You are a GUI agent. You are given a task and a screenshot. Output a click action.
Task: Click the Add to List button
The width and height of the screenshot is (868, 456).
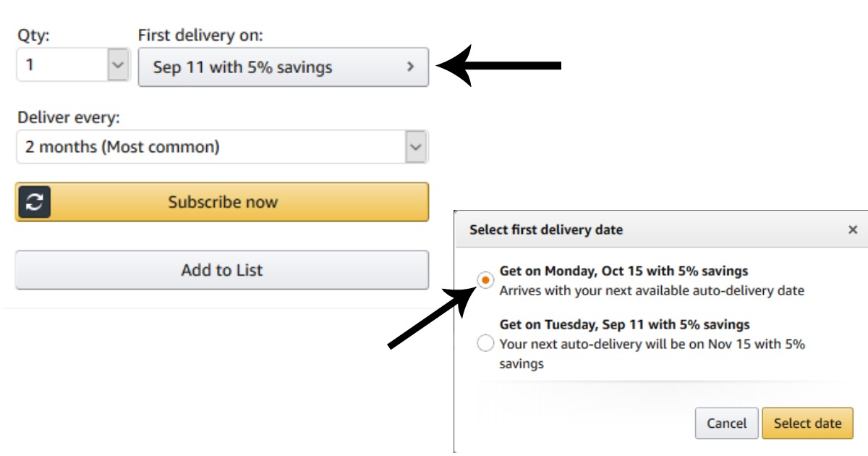(221, 270)
